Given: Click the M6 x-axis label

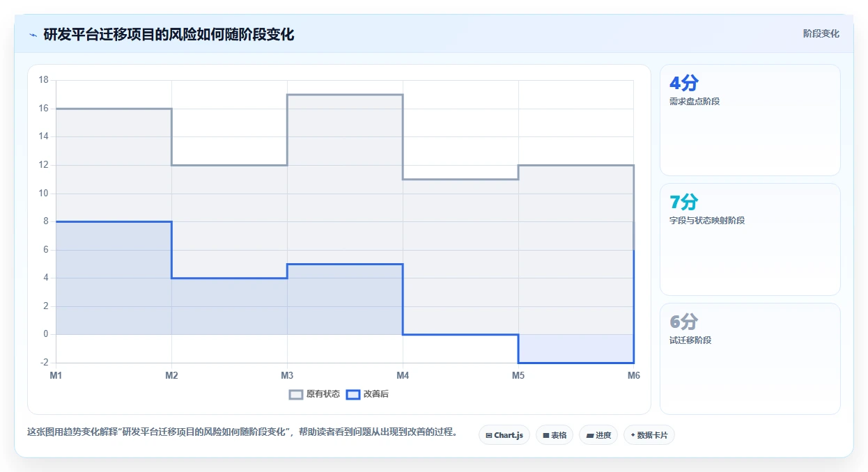Looking at the screenshot, I should pos(633,375).
